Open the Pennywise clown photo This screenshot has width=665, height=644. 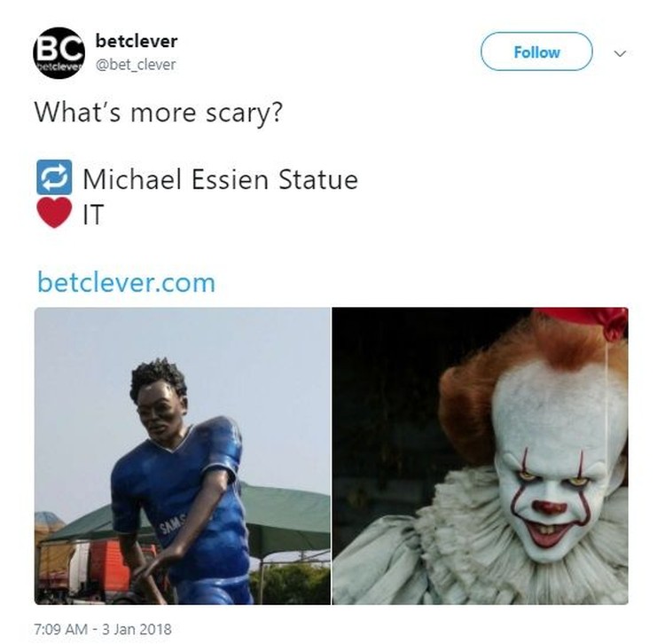point(480,456)
